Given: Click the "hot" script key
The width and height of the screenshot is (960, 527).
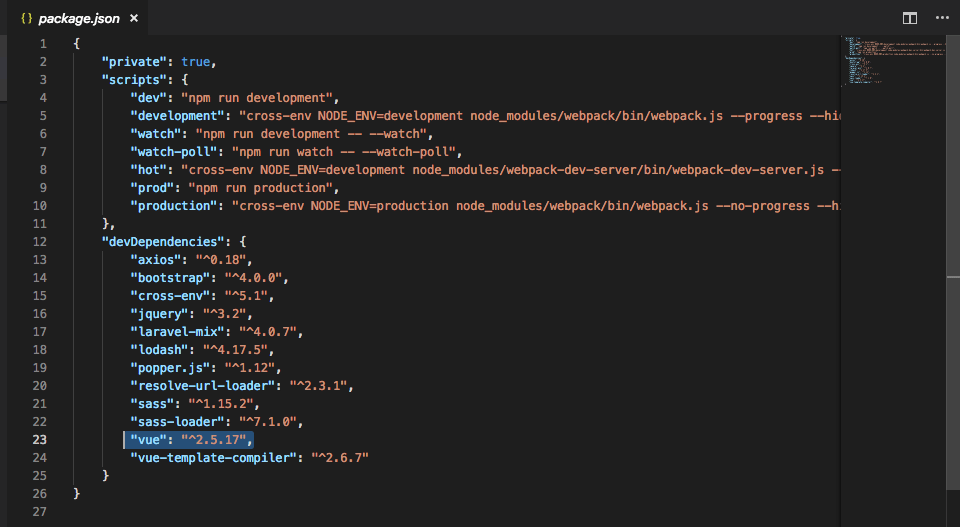Looking at the screenshot, I should [x=149, y=170].
